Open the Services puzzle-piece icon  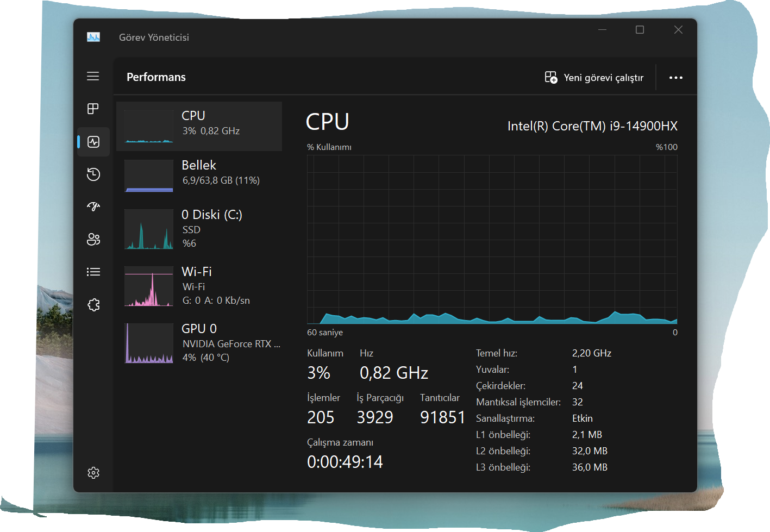(93, 304)
